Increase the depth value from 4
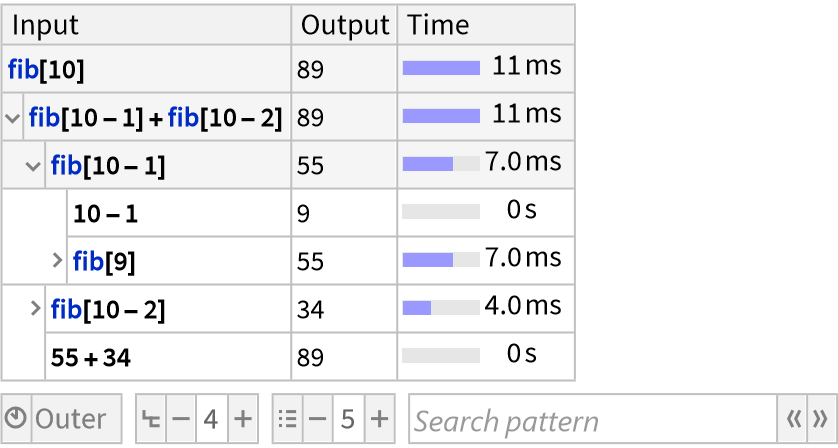 (242, 420)
